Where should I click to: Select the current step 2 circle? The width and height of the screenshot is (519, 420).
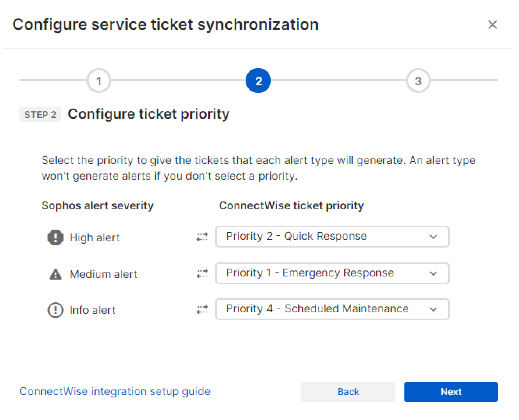point(258,81)
